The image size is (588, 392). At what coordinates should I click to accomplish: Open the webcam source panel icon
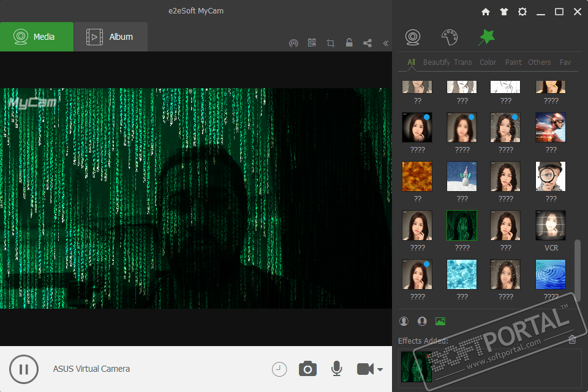(x=413, y=37)
